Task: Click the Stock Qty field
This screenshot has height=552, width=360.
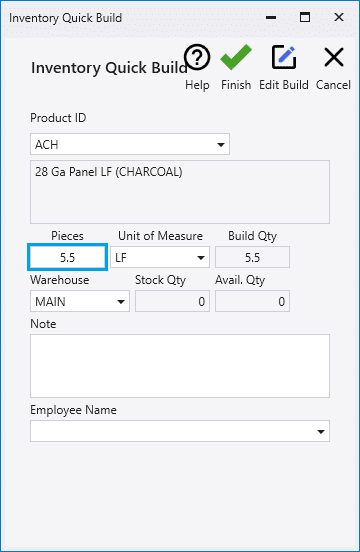Action: 172,301
